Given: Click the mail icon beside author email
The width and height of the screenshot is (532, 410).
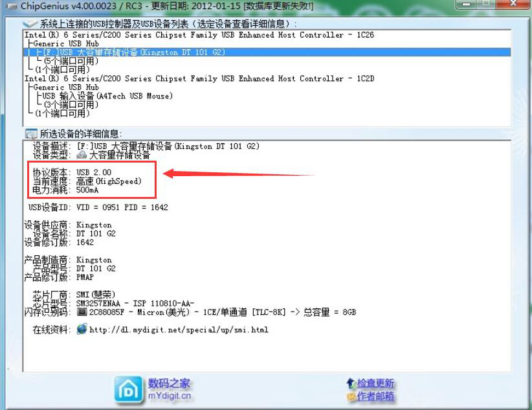Looking at the screenshot, I should [351, 396].
